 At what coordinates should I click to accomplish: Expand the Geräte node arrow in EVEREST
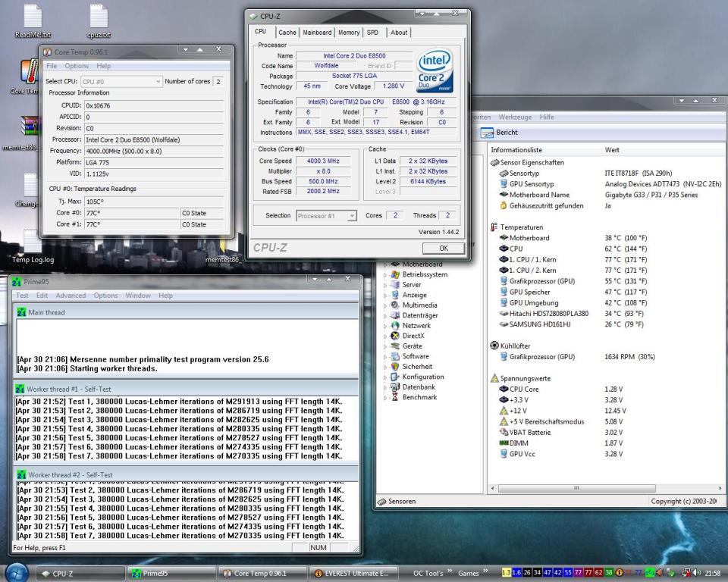(385, 346)
